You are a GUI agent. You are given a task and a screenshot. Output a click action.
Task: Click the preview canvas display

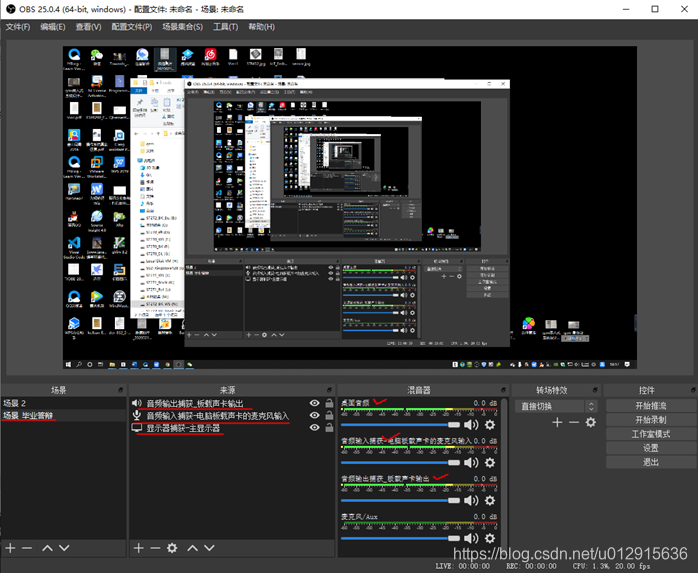point(349,207)
